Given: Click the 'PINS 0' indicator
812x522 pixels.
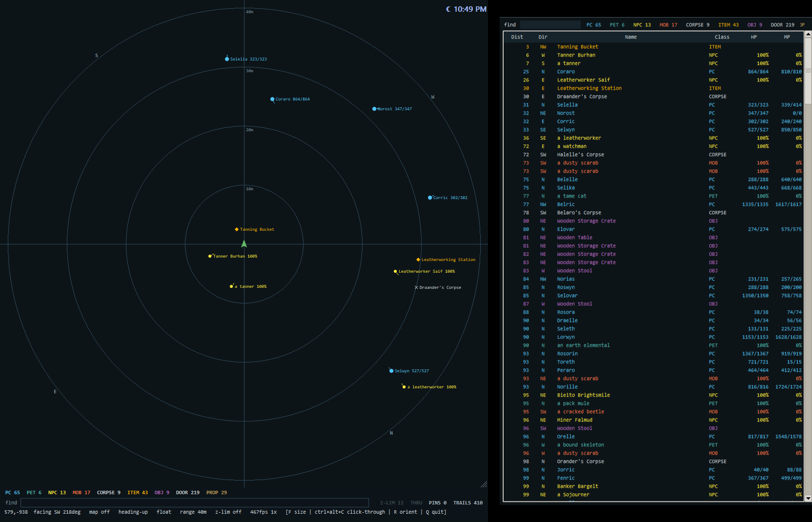Looking at the screenshot, I should [x=438, y=503].
